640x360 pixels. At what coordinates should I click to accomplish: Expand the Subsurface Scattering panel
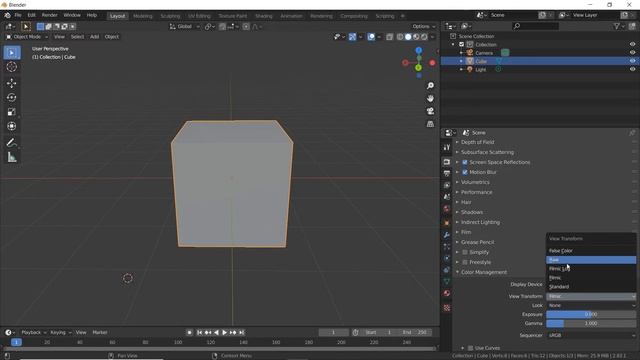coord(487,152)
